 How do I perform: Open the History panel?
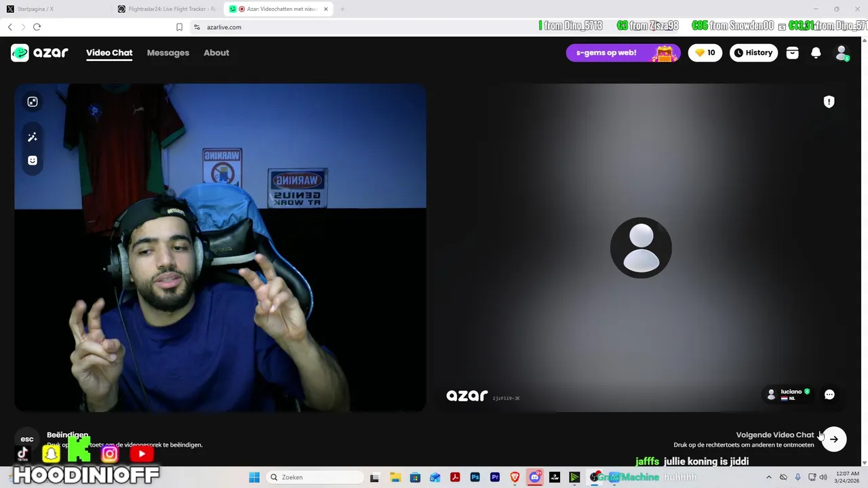click(x=753, y=53)
